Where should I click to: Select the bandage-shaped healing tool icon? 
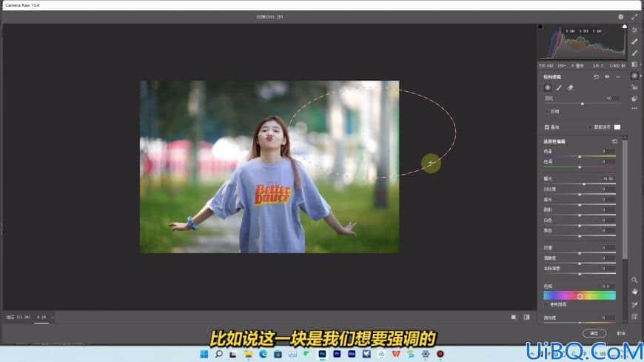click(x=634, y=41)
